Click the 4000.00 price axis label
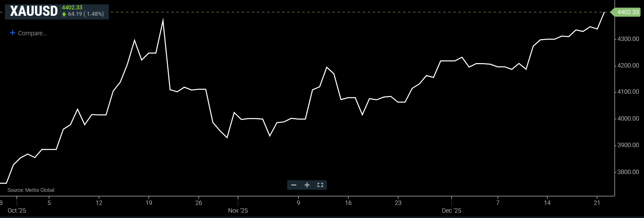Screen dimensions: 644x218 pyautogui.click(x=628, y=119)
